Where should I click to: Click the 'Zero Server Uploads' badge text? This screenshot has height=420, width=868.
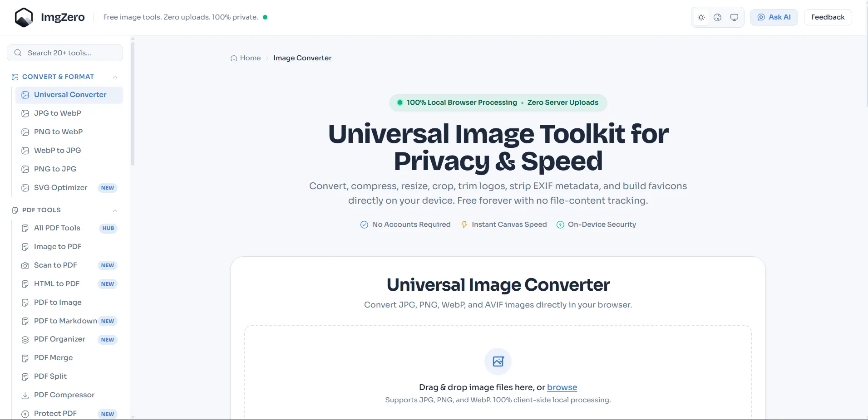(x=563, y=103)
